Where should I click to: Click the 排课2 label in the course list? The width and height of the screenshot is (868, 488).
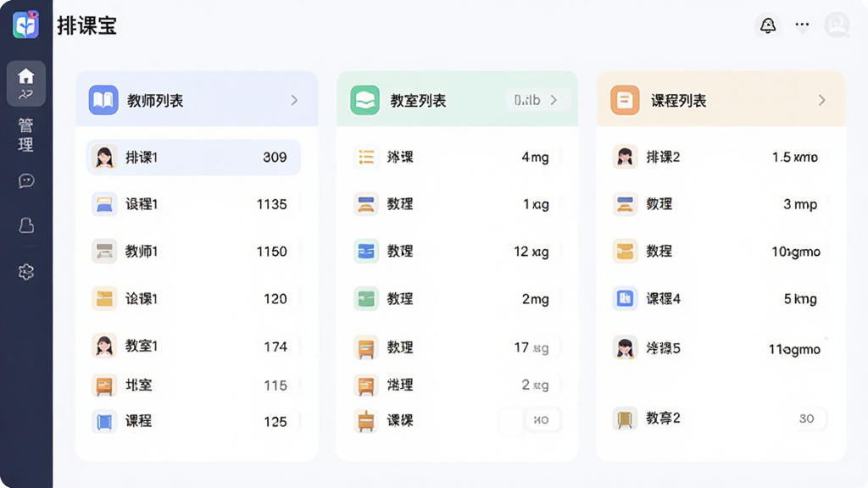(663, 158)
